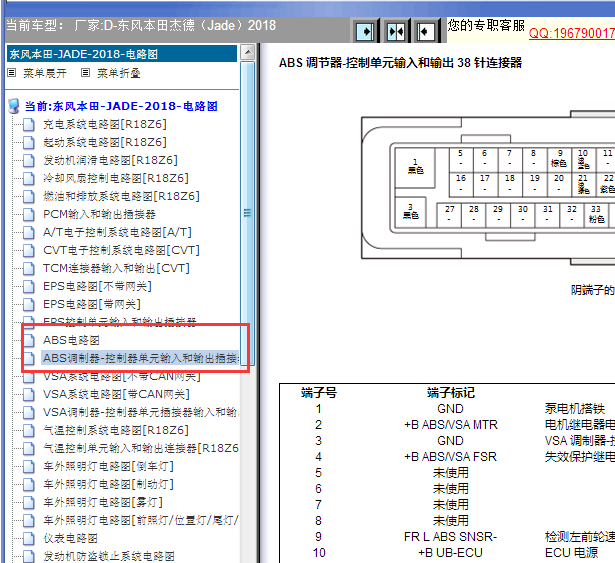This screenshot has height=563, width=615.
Task: Open 车外照明灯电路图[雾灯]
Action: (x=103, y=503)
